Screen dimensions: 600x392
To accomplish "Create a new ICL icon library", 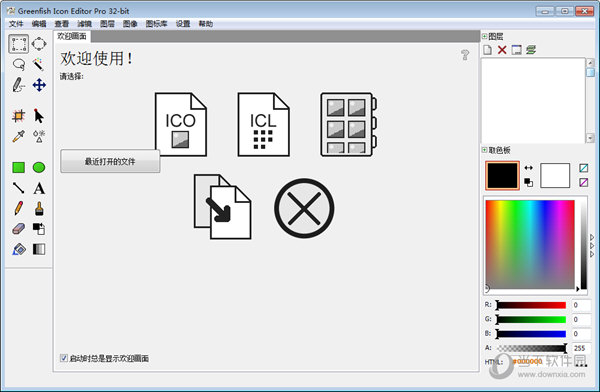I will coord(263,124).
